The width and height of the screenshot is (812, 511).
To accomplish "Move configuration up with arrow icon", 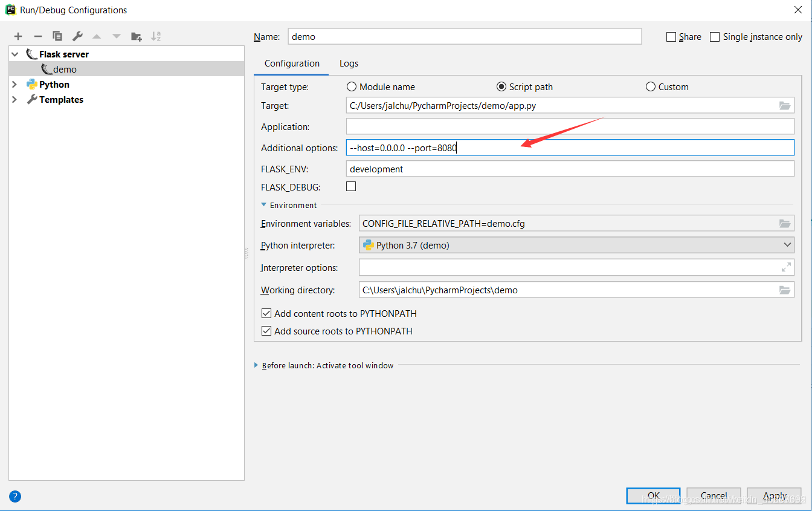I will tap(97, 36).
